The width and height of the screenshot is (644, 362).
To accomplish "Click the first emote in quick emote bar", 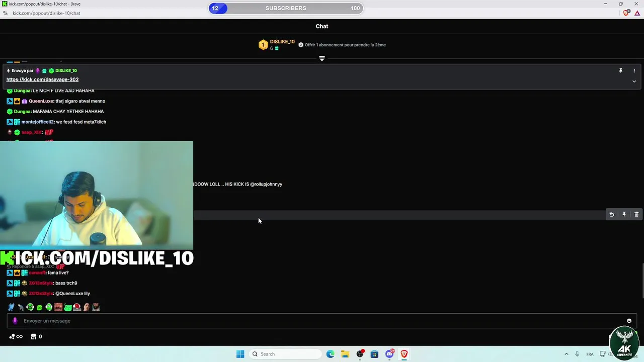I will (11, 307).
